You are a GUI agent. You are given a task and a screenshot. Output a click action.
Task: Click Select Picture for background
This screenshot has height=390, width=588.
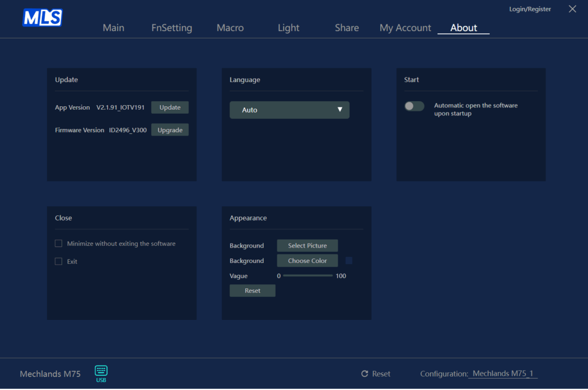(x=307, y=246)
